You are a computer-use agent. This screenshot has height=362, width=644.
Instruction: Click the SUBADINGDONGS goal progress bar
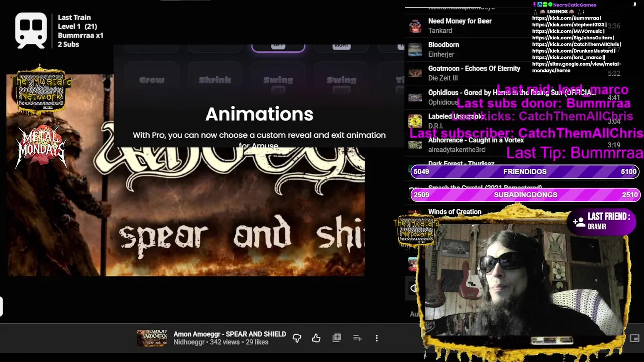525,195
